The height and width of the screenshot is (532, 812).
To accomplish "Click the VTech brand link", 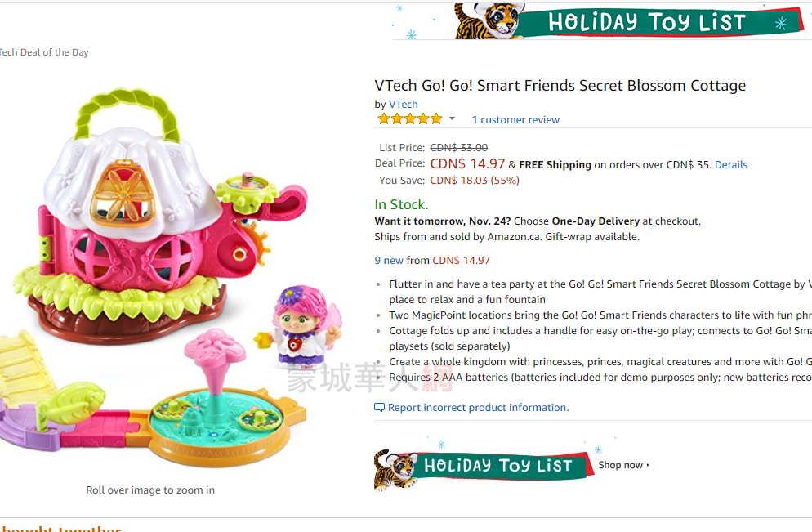I will point(403,105).
